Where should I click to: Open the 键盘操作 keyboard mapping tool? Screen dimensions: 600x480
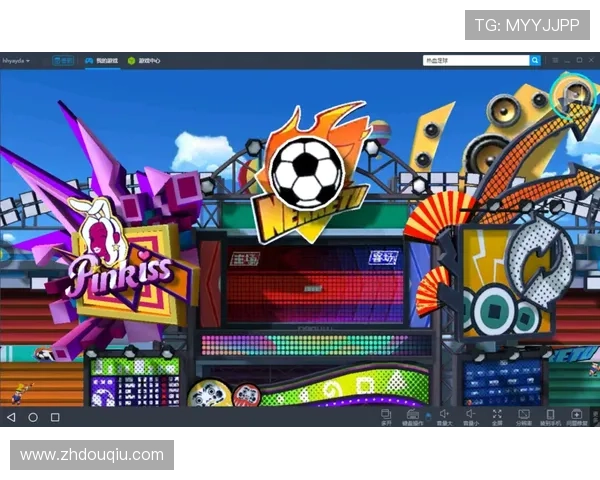(x=412, y=415)
